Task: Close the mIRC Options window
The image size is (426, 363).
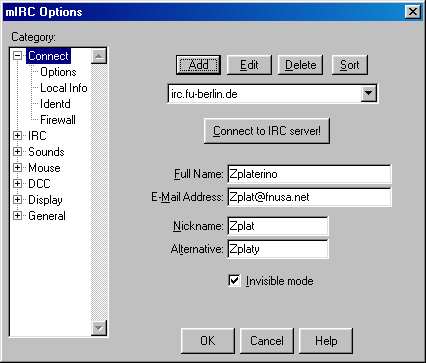Action: (x=413, y=12)
